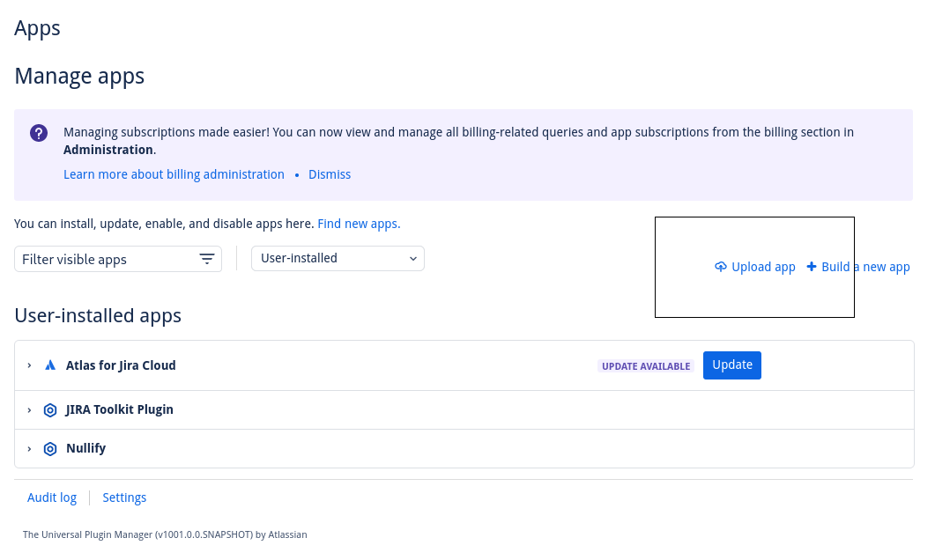Click the JIRA Toolkit Plugin hexagon icon
Screen dimensions: 935x560
point(50,410)
